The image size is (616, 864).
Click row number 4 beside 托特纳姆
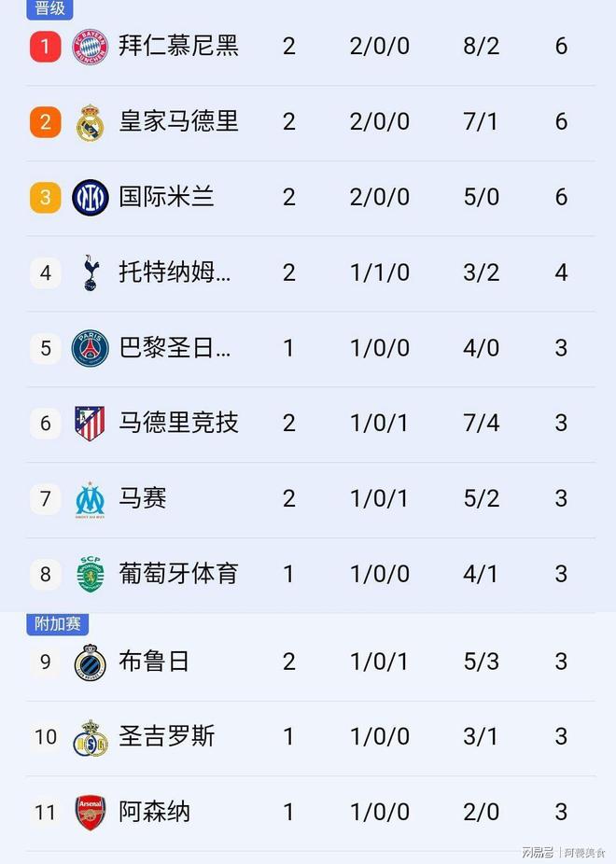point(45,272)
